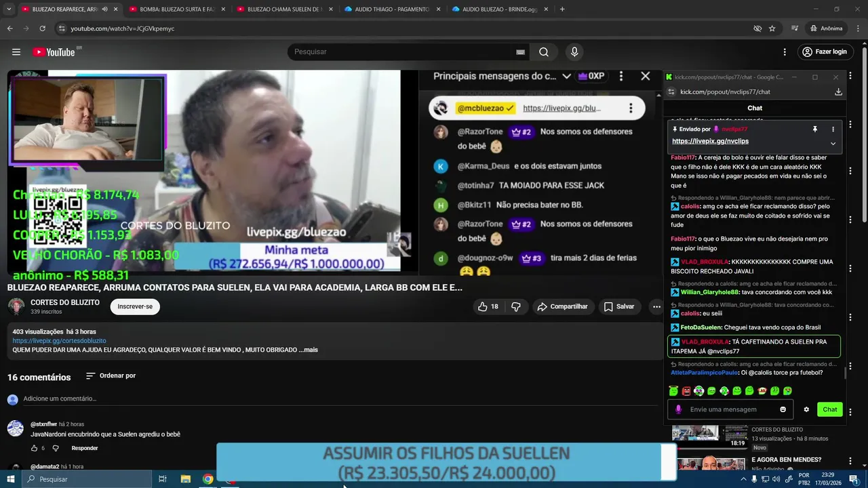Screen dimensions: 868x488
Task: Unpin the pinned Kick chat message
Action: point(815,129)
